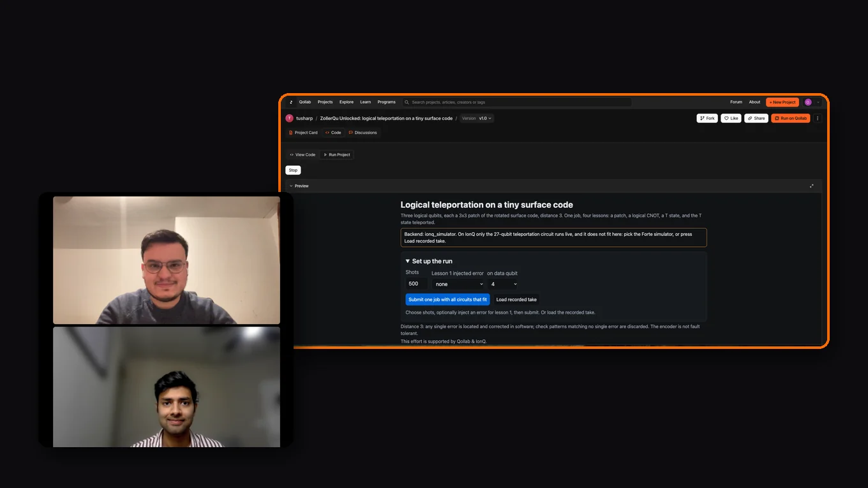Like this project
868x488 pixels.
[731, 118]
